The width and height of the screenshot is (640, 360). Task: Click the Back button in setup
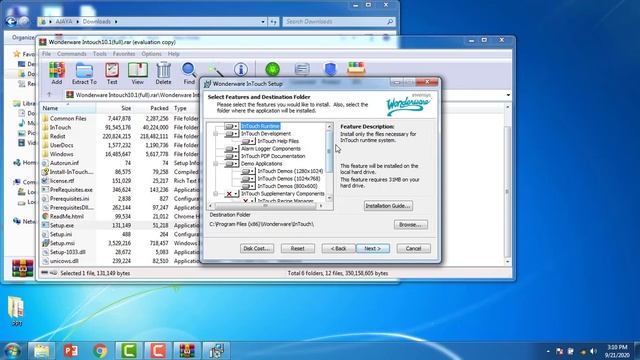tap(338, 248)
